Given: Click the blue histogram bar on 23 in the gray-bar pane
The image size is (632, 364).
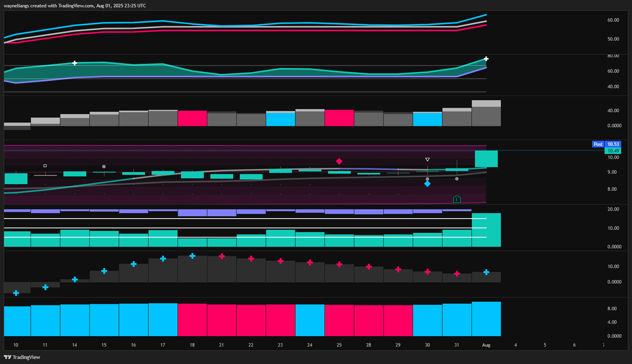Looking at the screenshot, I should [281, 120].
